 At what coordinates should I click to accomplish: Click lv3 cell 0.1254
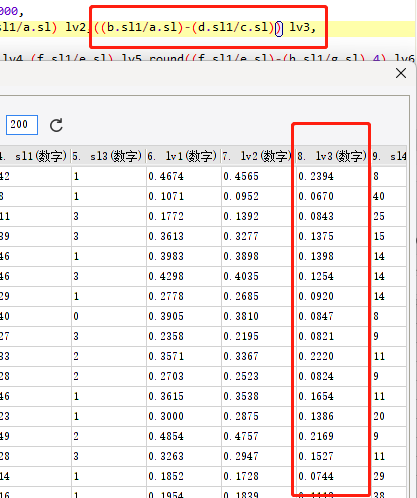tap(333, 276)
